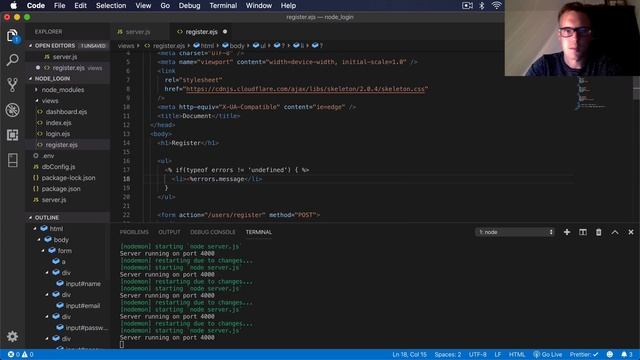
Task: Open Source Control view in activity bar
Action: 12,85
